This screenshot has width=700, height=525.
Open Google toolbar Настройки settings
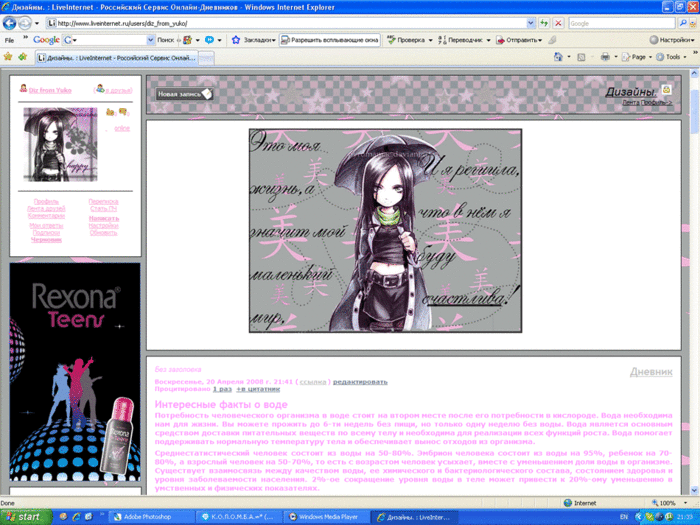point(672,40)
